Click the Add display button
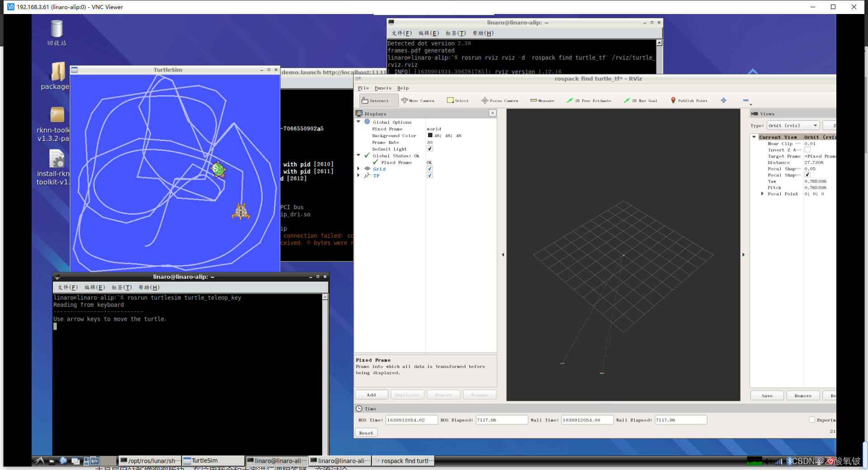868x470 pixels. [371, 395]
